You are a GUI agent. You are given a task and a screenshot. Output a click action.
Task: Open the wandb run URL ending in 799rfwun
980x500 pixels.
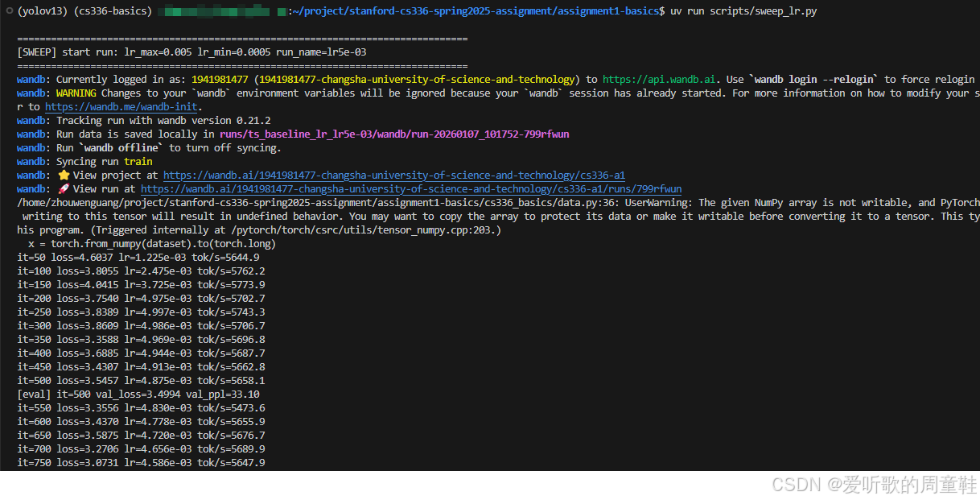[x=410, y=188]
